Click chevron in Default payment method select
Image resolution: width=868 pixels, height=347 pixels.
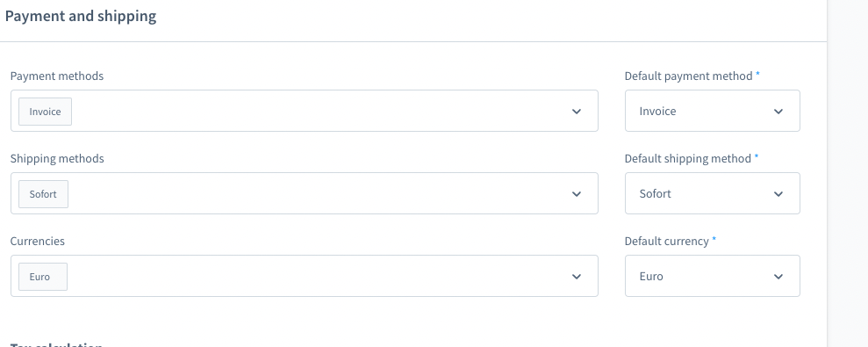point(778,112)
